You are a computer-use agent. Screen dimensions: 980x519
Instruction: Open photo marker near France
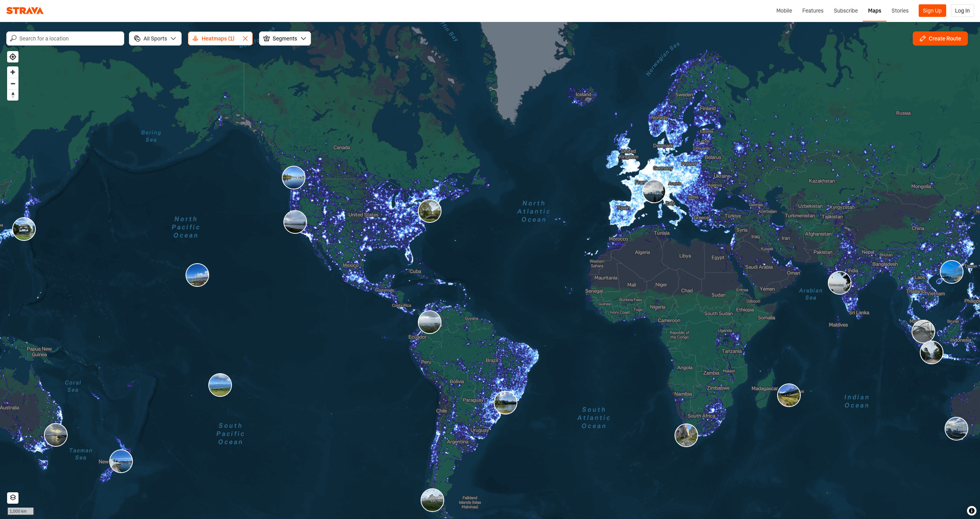[654, 192]
